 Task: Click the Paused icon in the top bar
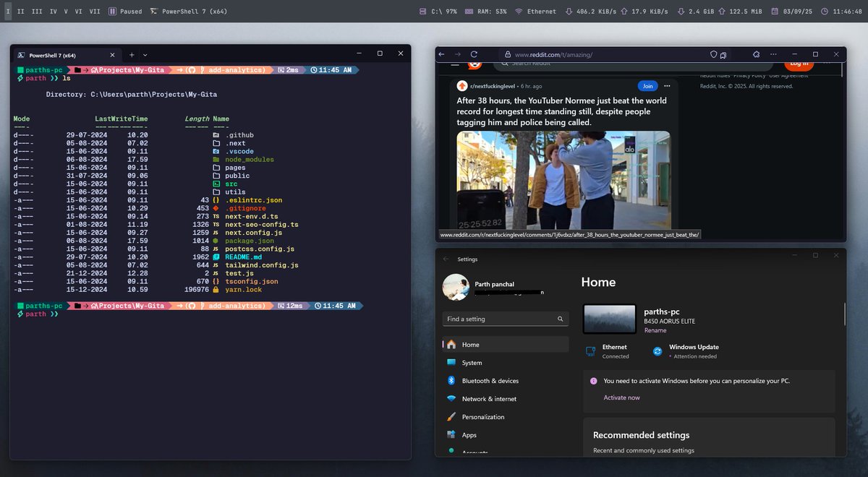pyautogui.click(x=114, y=12)
